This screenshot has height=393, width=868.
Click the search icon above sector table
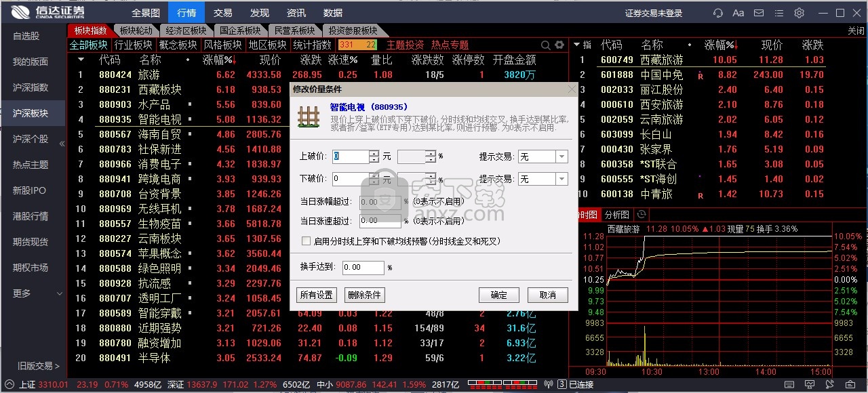coord(547,45)
